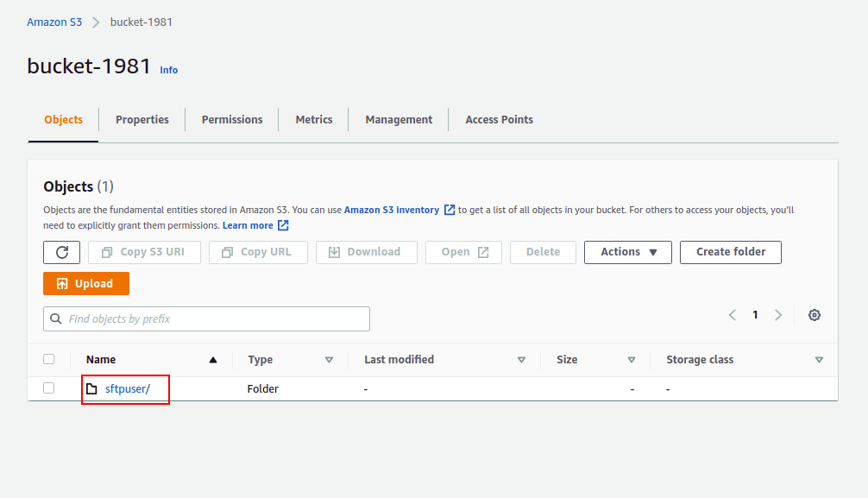Click the Storage class column header
The height and width of the screenshot is (498, 868).
point(700,360)
